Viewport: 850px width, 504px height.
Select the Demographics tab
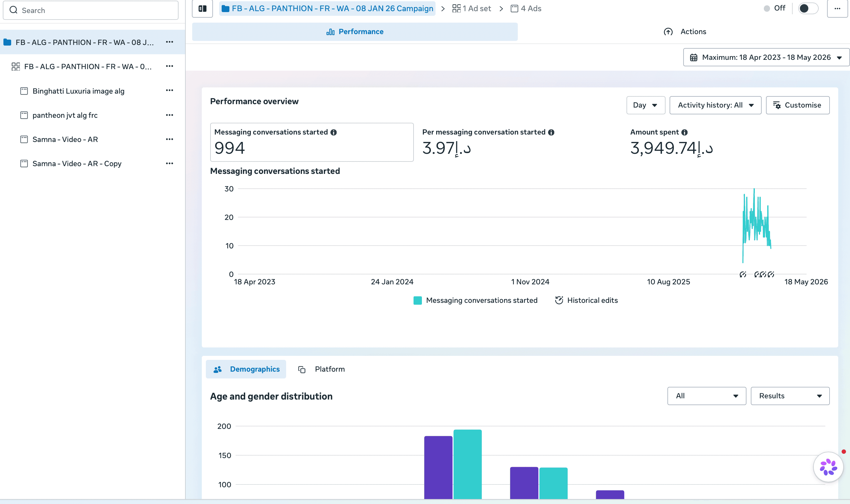pos(246,369)
